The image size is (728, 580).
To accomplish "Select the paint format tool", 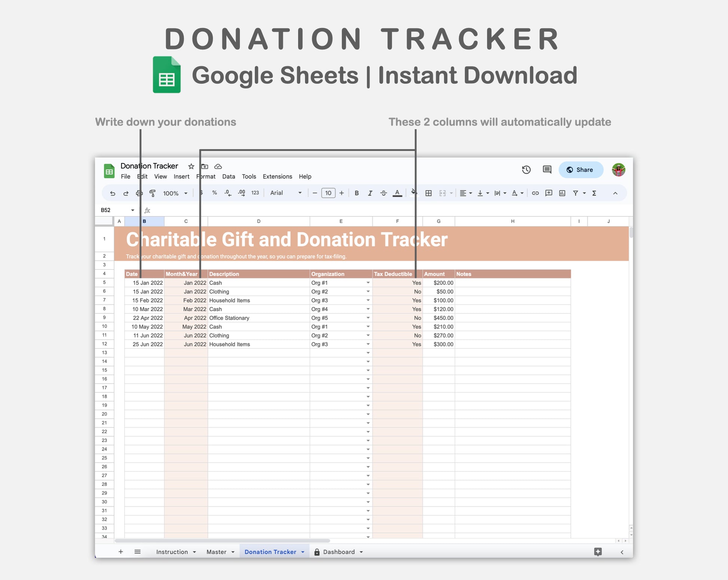I will (152, 193).
